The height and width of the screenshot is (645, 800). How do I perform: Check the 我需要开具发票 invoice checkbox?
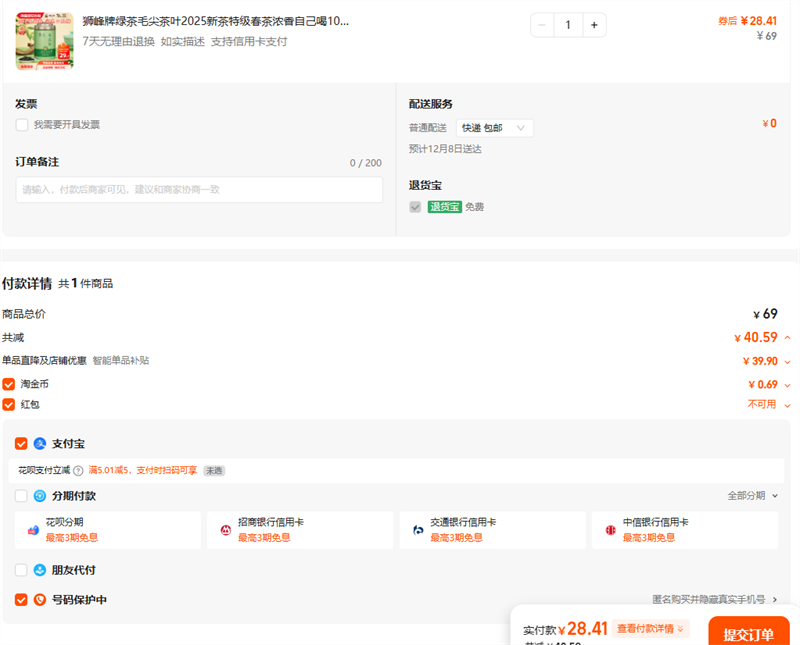click(x=22, y=125)
